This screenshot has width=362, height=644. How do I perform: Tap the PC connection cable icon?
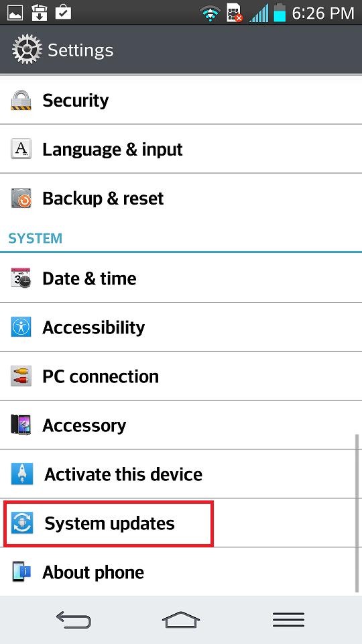click(21, 376)
